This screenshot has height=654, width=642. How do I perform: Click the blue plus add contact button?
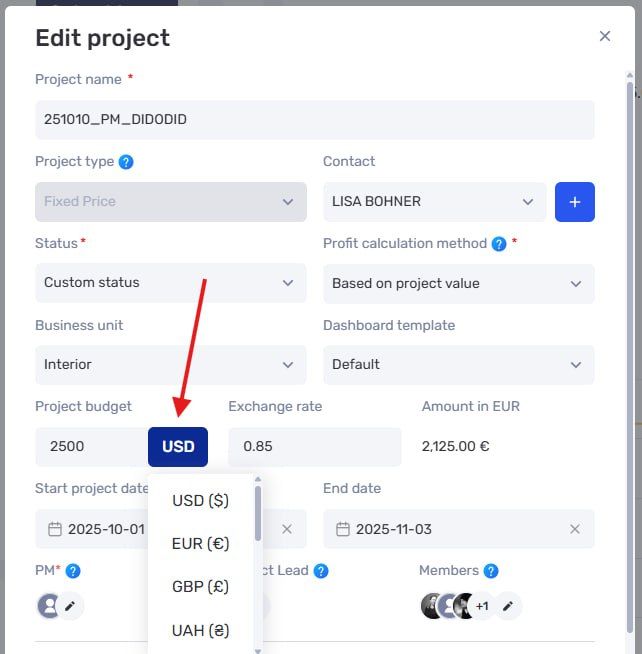click(x=575, y=202)
